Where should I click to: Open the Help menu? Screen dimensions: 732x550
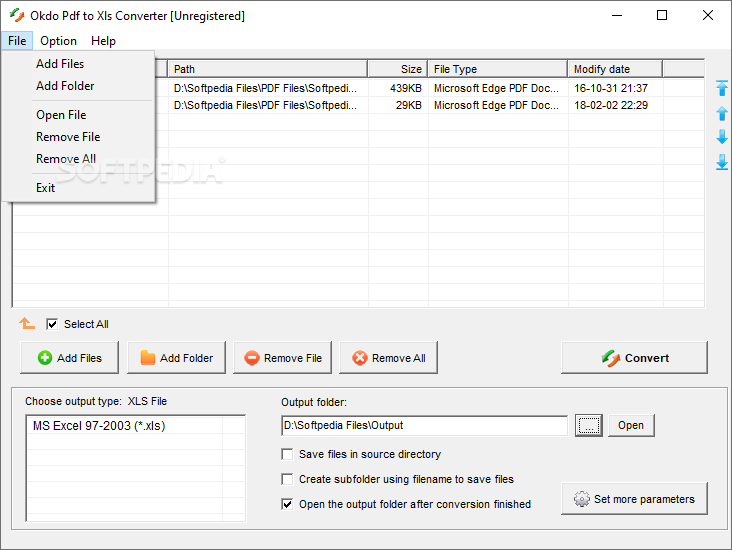pyautogui.click(x=103, y=41)
